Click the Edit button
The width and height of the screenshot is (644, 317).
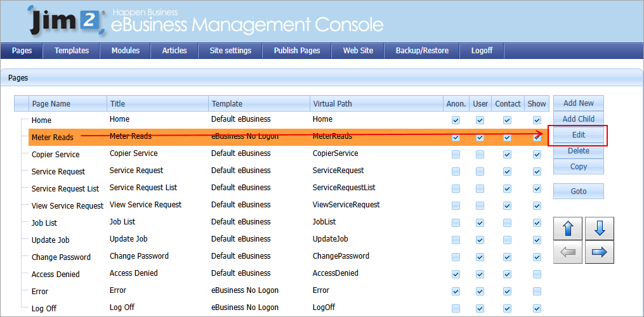578,135
